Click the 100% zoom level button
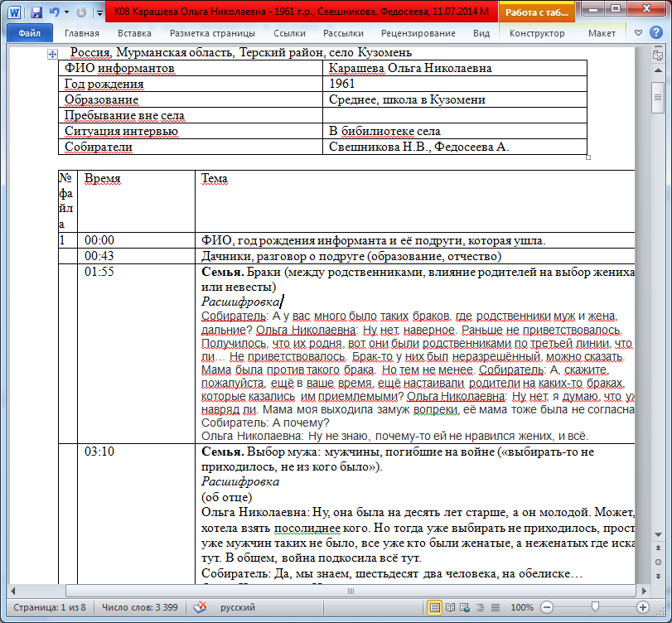Screen dimensions: 672x623 tap(523, 607)
